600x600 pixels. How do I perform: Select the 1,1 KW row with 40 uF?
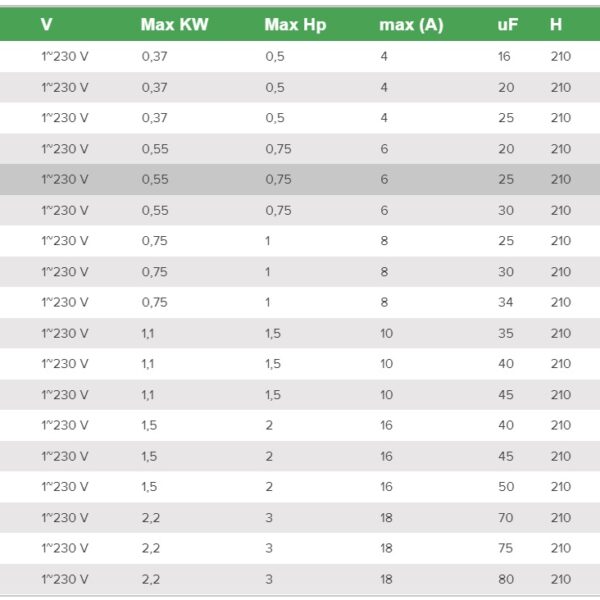(300, 364)
